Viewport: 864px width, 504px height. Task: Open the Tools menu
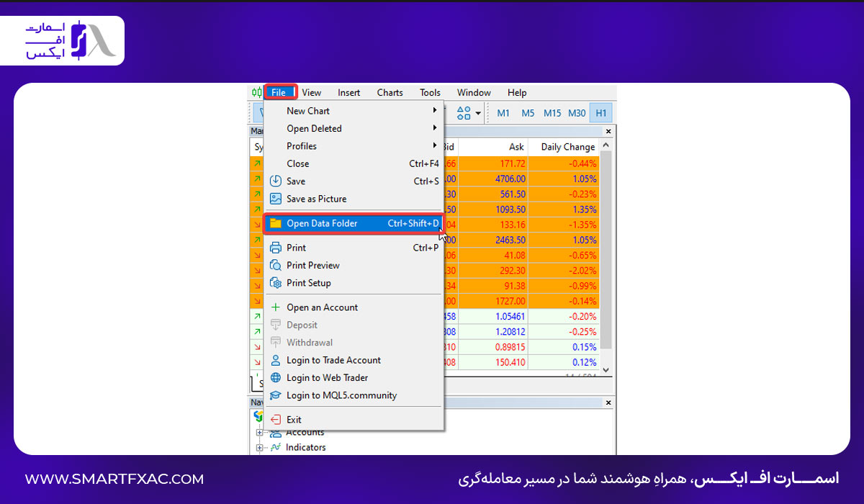click(x=431, y=92)
